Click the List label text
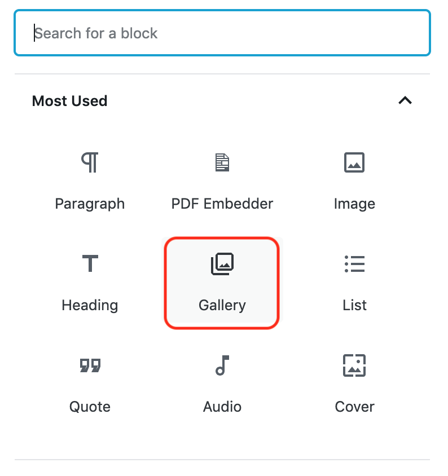 (x=354, y=305)
